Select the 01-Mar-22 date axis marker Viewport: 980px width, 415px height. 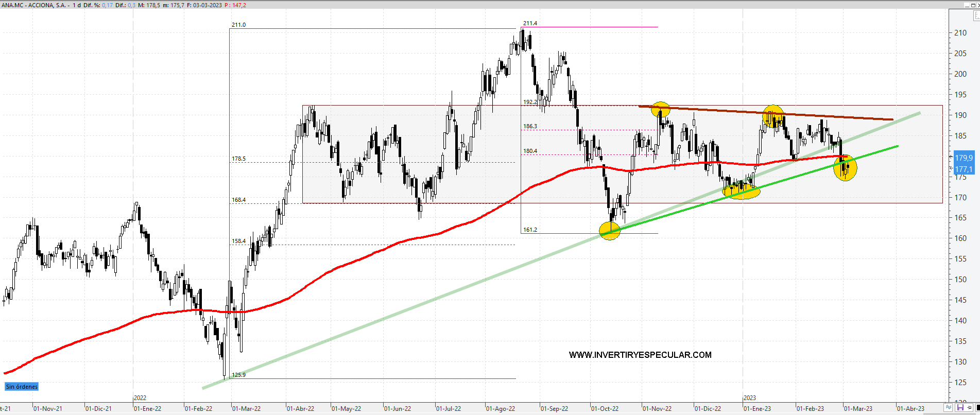tap(246, 409)
